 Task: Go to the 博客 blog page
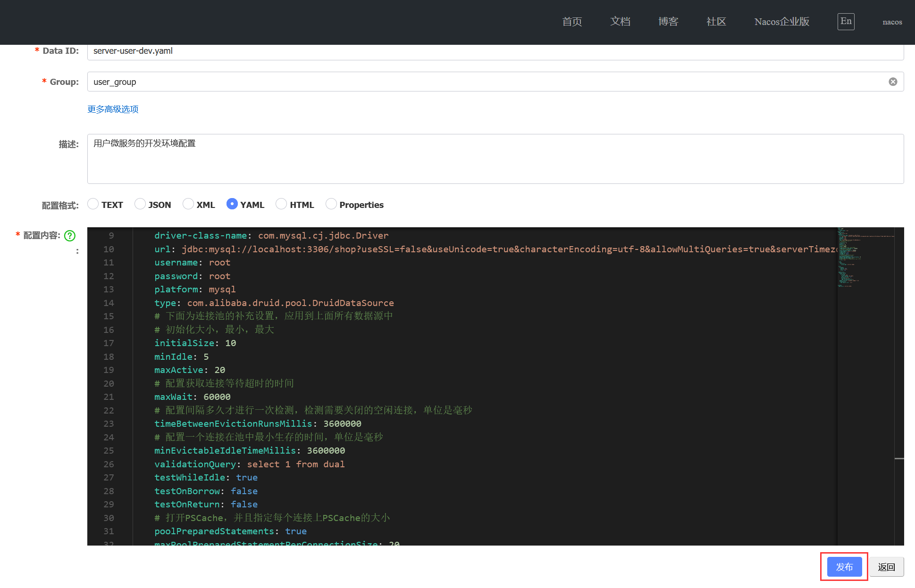click(x=668, y=22)
